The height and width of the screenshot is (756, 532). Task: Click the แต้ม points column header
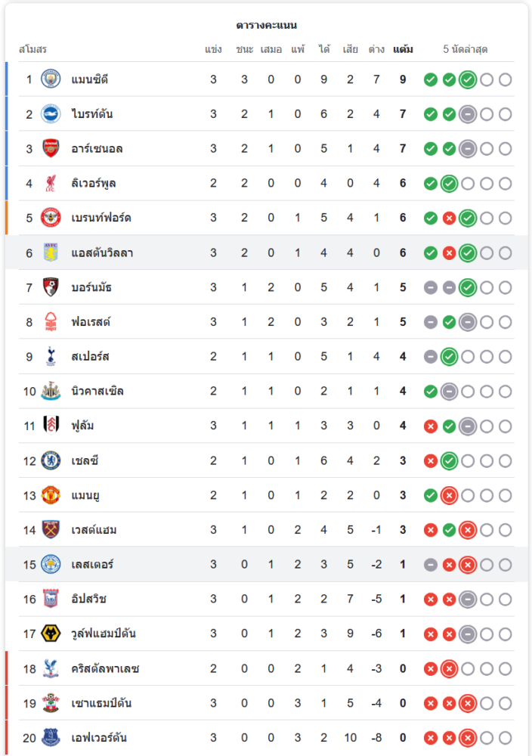(403, 50)
